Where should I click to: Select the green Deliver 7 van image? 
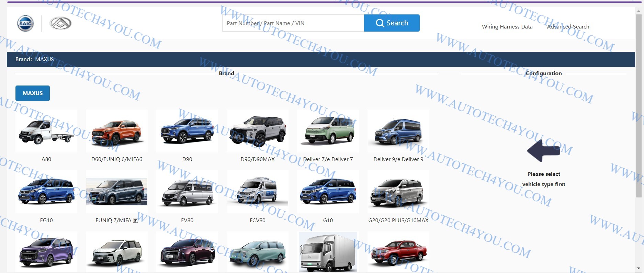[x=328, y=131]
